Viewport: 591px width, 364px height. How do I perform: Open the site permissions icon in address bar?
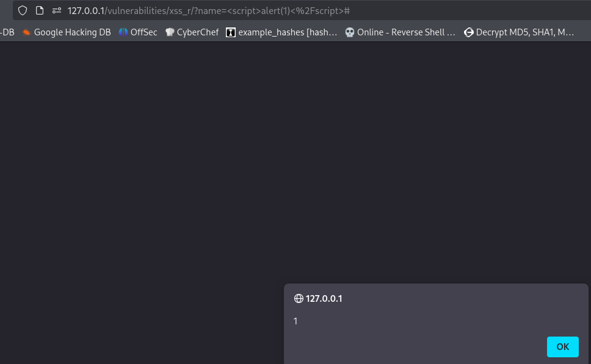coord(57,10)
